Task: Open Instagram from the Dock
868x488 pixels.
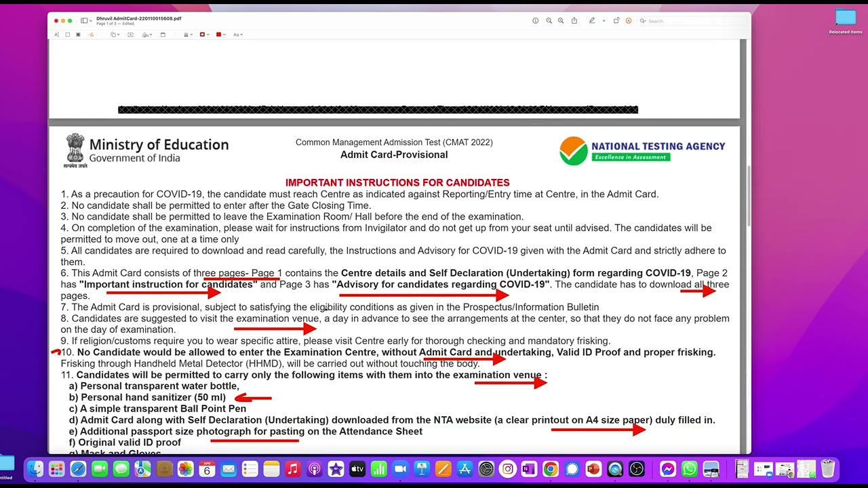Action: [508, 469]
